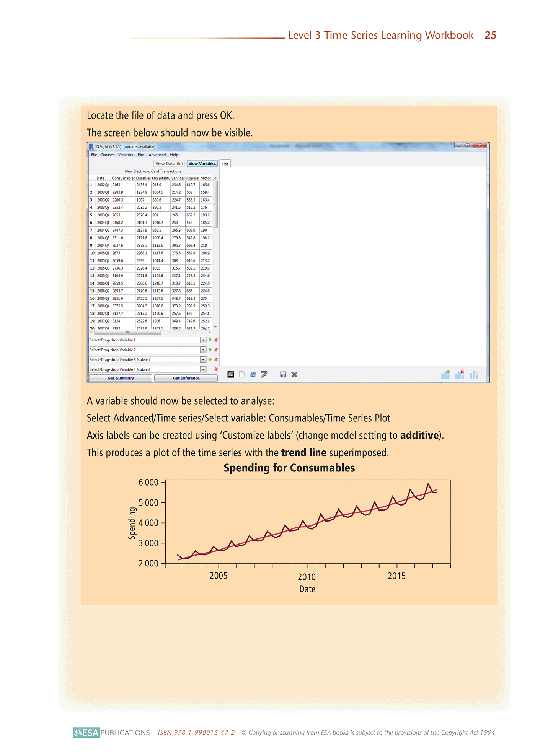Image resolution: width=553 pixels, height=756 pixels.
Task: Click the blue floppy-disk save plot icon
Action: pyautogui.click(x=283, y=375)
